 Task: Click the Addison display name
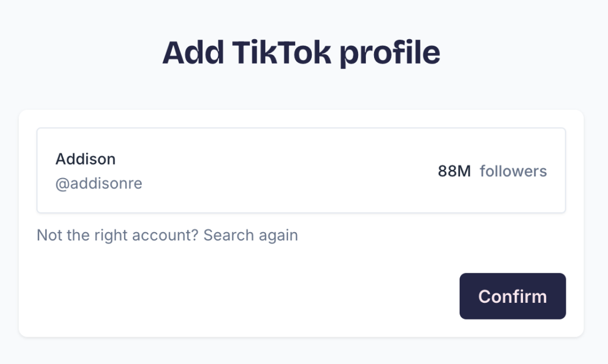[85, 159]
